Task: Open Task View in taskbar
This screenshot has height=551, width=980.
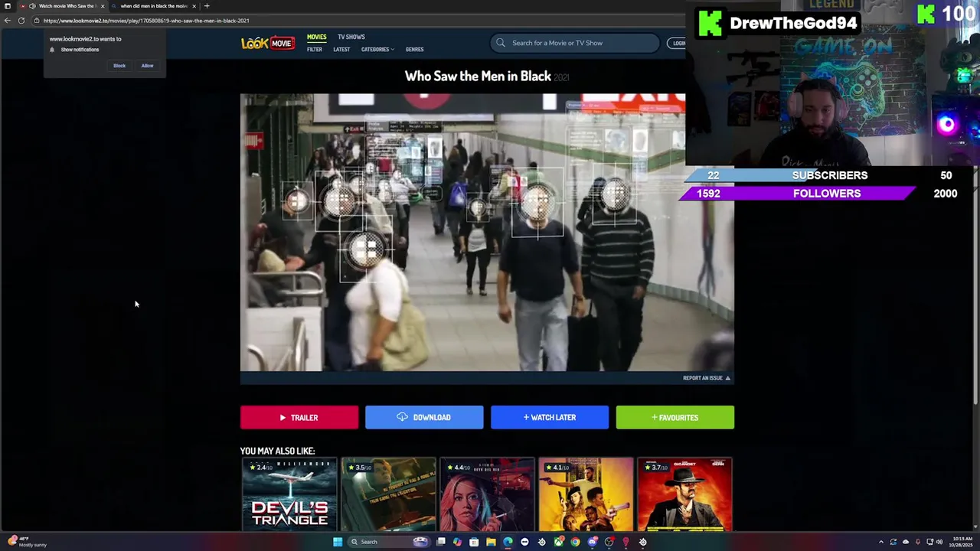Action: [441, 542]
